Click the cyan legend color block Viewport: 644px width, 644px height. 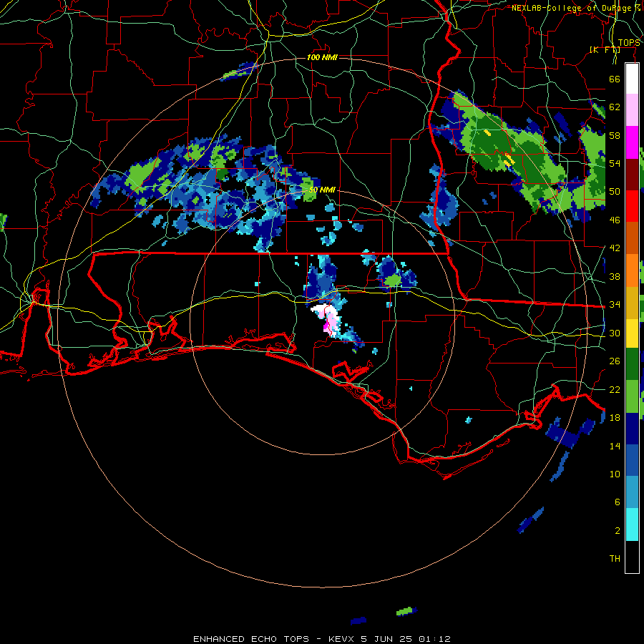[632, 525]
